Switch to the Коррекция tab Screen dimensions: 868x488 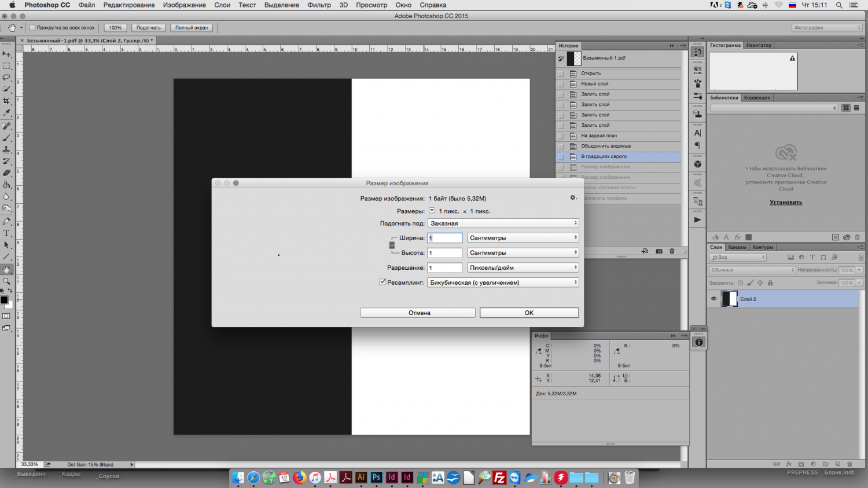757,98
